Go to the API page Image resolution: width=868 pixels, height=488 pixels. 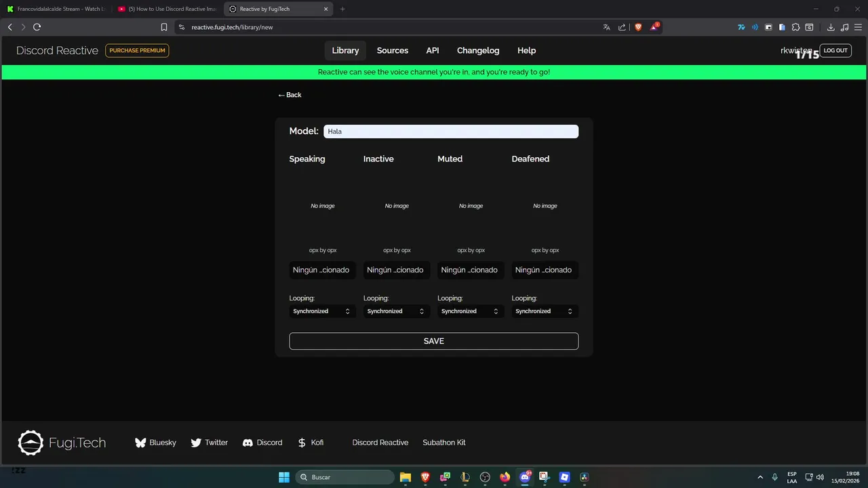click(433, 51)
